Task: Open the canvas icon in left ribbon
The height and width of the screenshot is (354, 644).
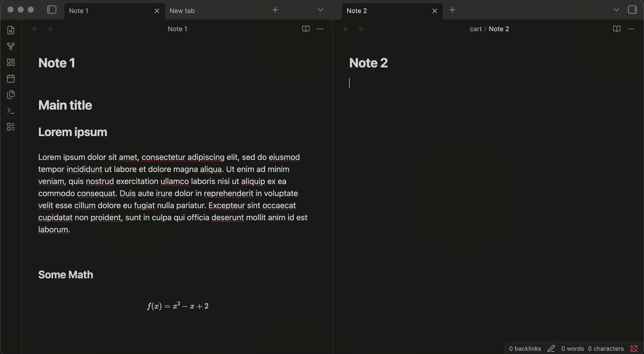Action: click(11, 62)
